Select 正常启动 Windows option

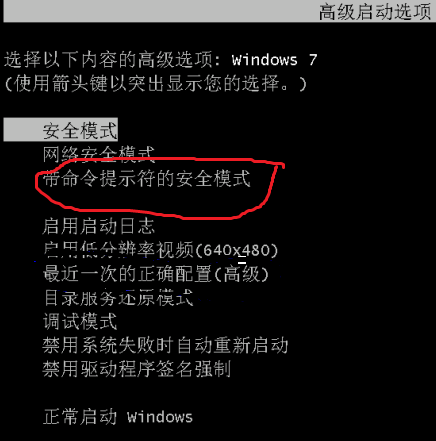click(x=118, y=417)
